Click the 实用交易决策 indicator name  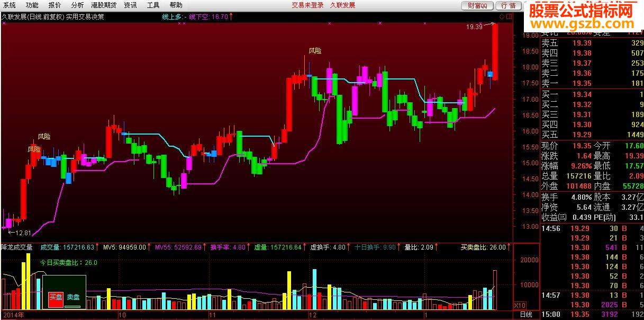point(85,16)
